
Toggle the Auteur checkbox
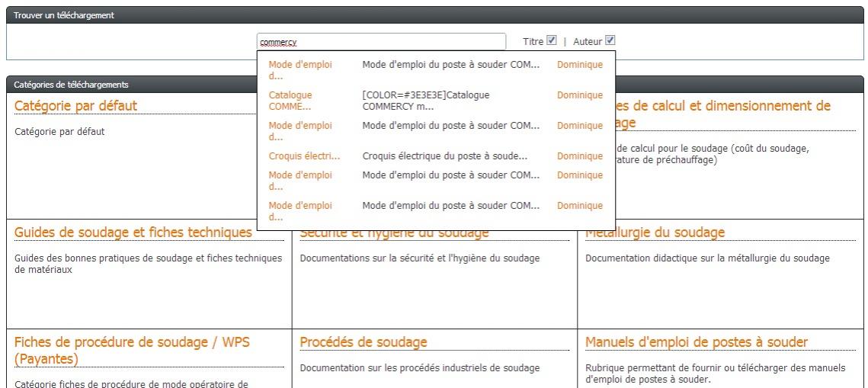[610, 41]
